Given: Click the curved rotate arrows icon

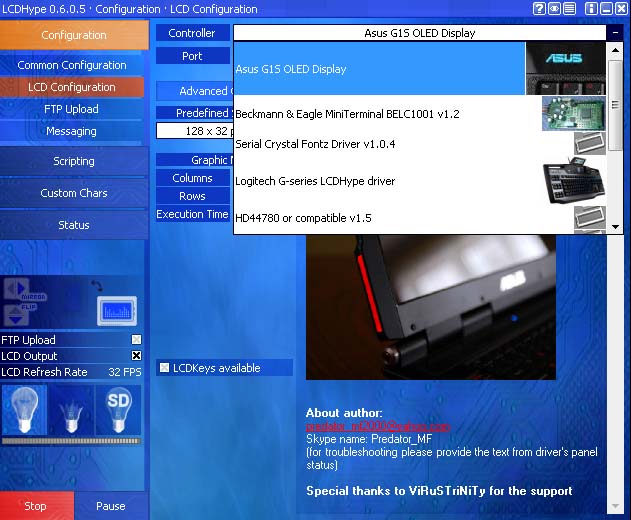Looking at the screenshot, I should (x=97, y=286).
